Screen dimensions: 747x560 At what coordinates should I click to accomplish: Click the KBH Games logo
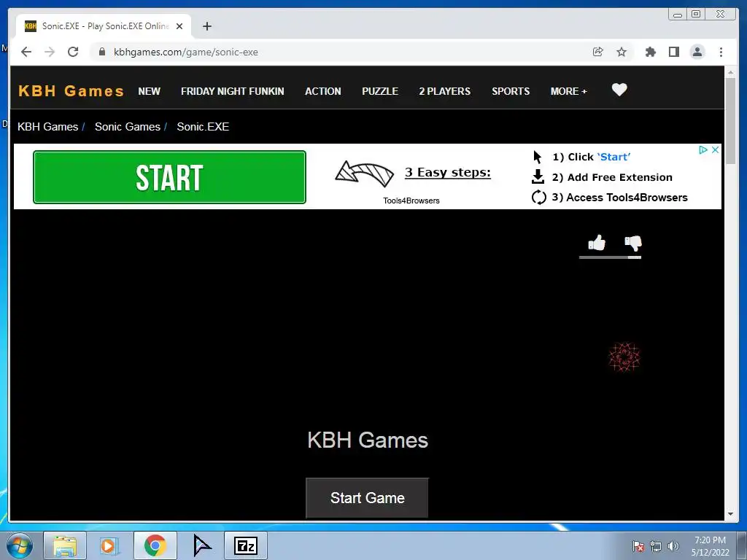[x=71, y=91]
